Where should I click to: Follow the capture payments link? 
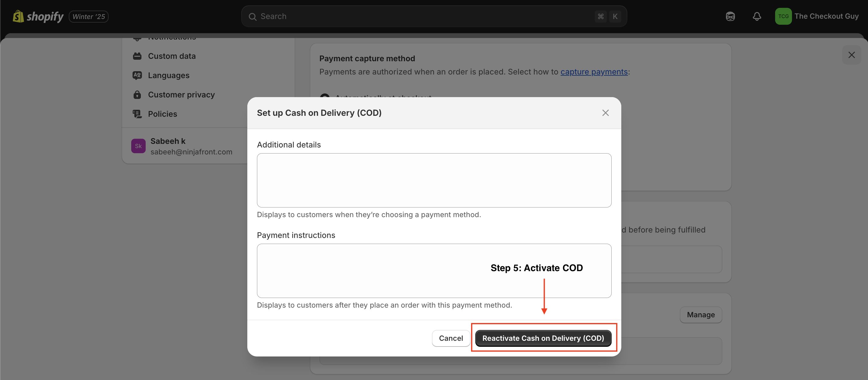pos(594,72)
